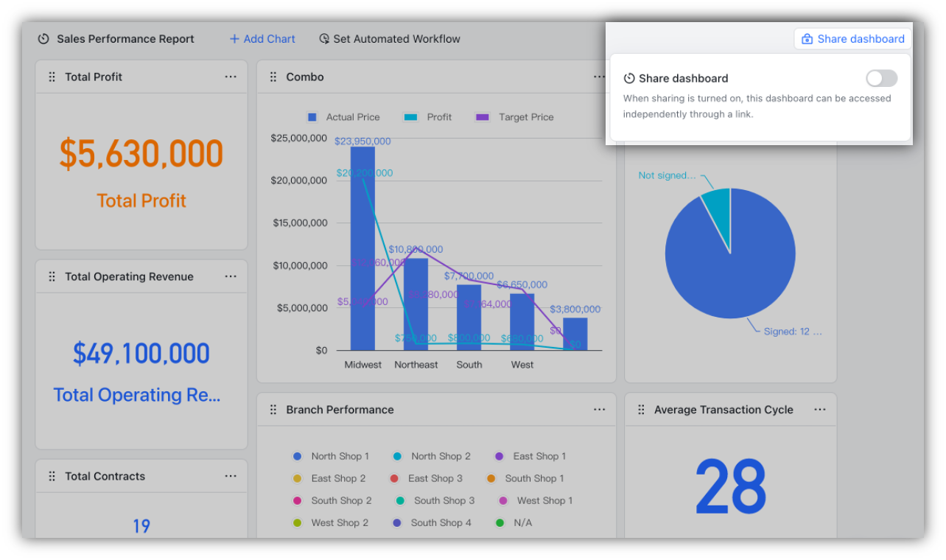Open the ellipsis menu on the Combo chart
The width and height of the screenshot is (946, 560).
(599, 77)
